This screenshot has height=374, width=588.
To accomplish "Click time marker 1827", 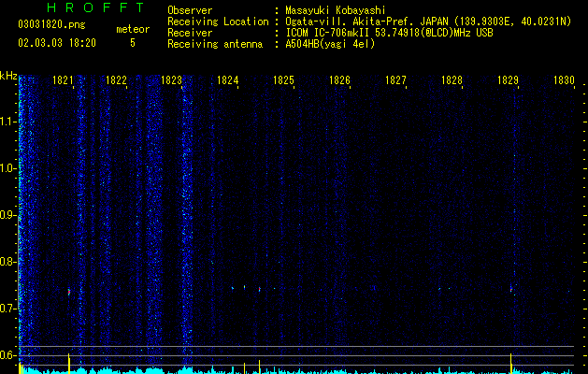I will [x=396, y=80].
